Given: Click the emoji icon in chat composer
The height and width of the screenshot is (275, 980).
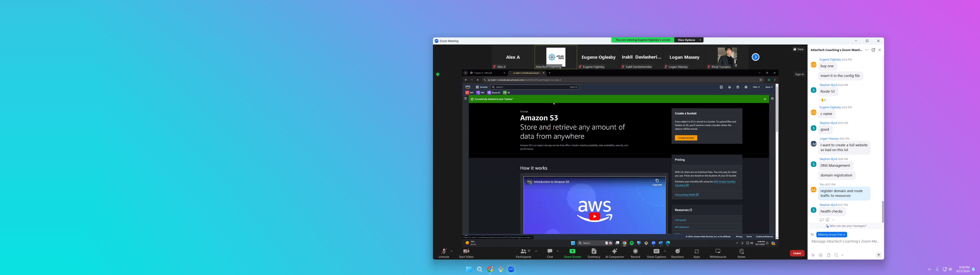Looking at the screenshot, I should [821, 255].
